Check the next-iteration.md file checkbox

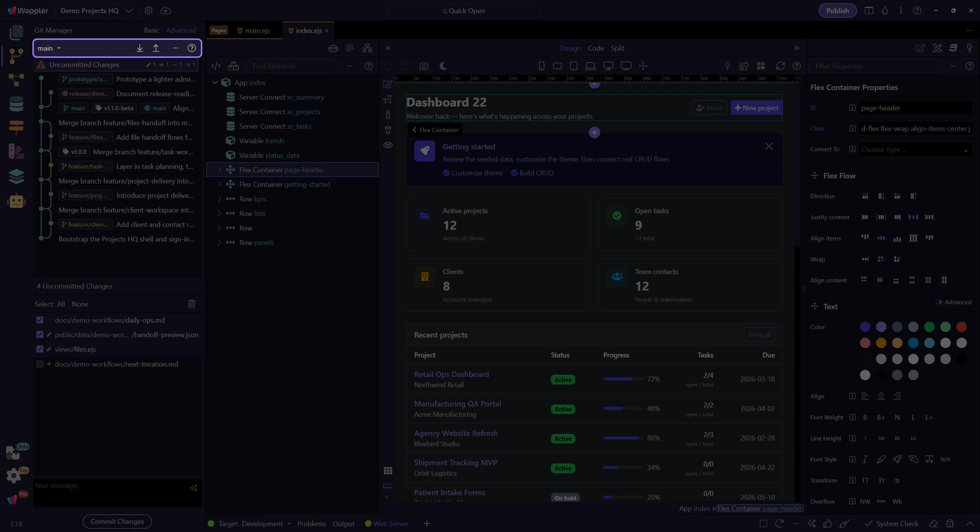[40, 364]
